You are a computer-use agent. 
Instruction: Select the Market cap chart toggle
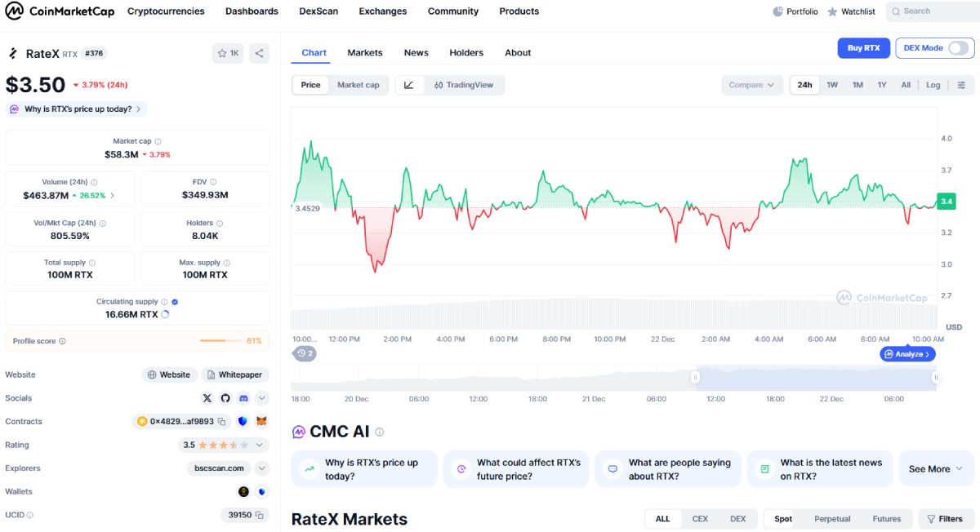pos(358,85)
